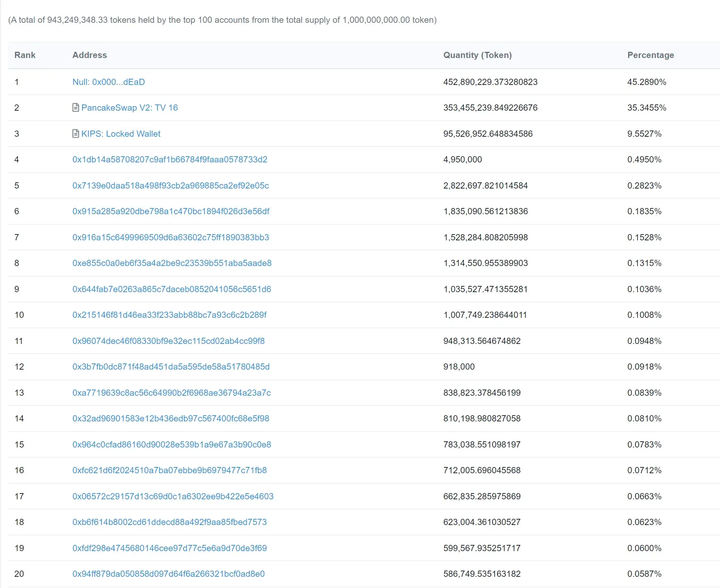Select the quantity 948,313.564674862
The width and height of the screenshot is (720, 588).
click(x=482, y=341)
